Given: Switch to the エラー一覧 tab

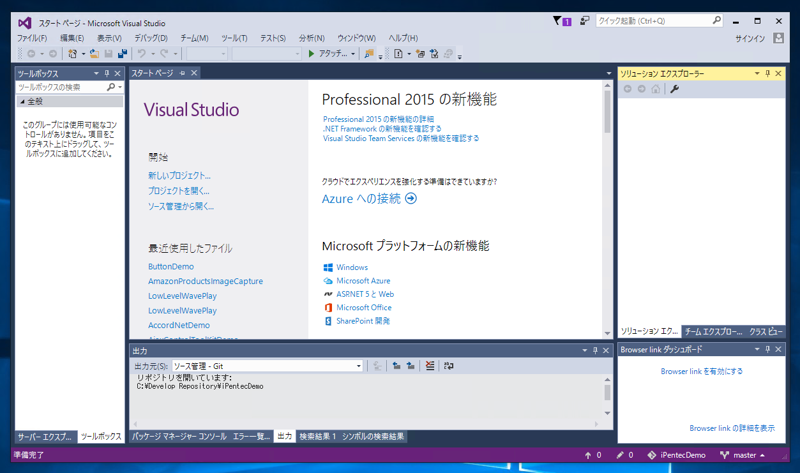Looking at the screenshot, I should click(252, 436).
